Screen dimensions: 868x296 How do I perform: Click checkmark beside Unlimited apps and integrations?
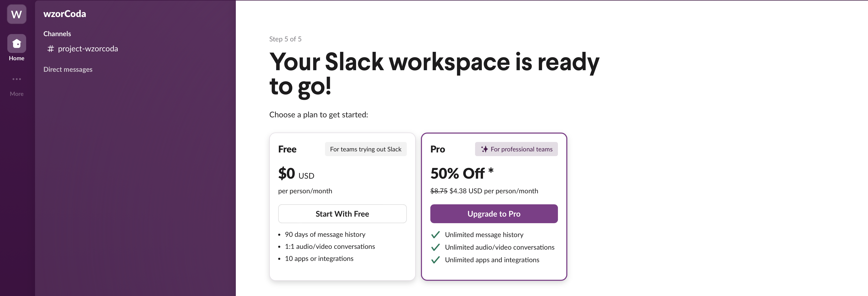click(435, 260)
